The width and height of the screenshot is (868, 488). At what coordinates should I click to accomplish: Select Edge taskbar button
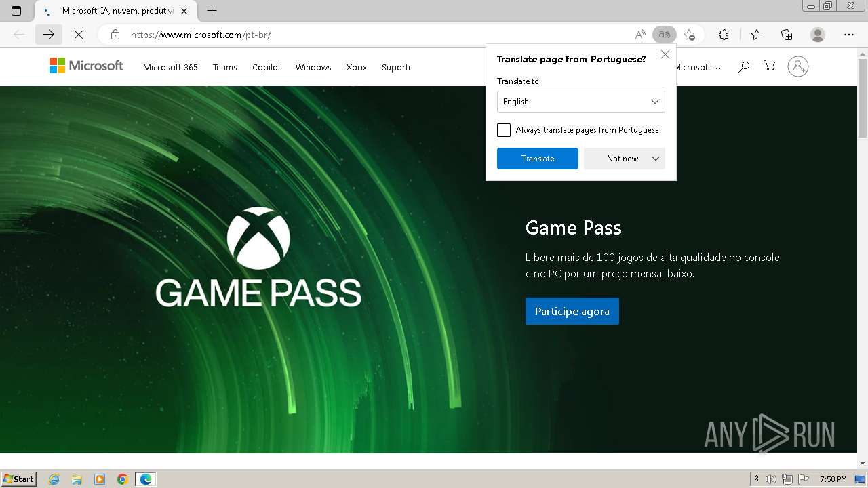click(146, 479)
